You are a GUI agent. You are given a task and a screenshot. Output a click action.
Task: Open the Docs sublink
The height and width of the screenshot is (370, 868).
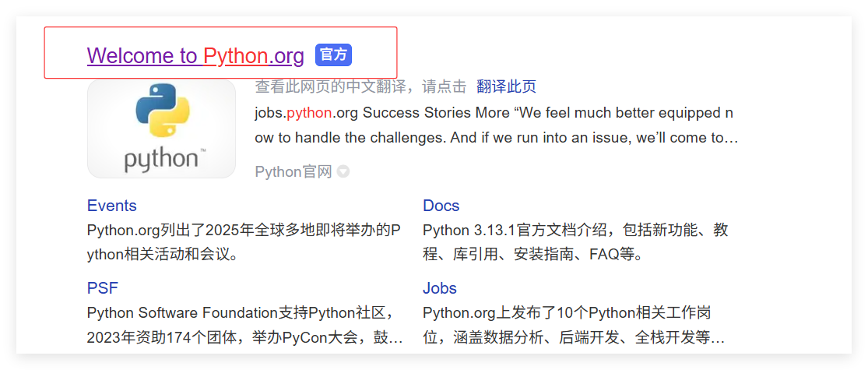pyautogui.click(x=441, y=206)
